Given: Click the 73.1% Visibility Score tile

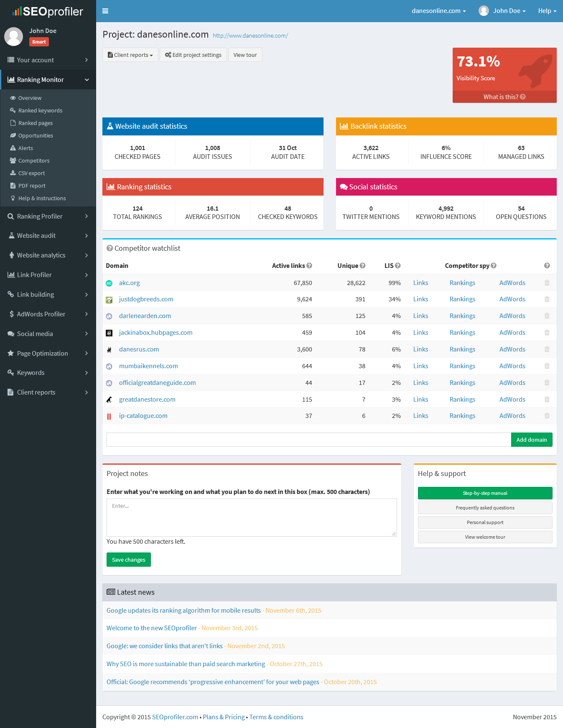Looking at the screenshot, I should click(x=504, y=75).
